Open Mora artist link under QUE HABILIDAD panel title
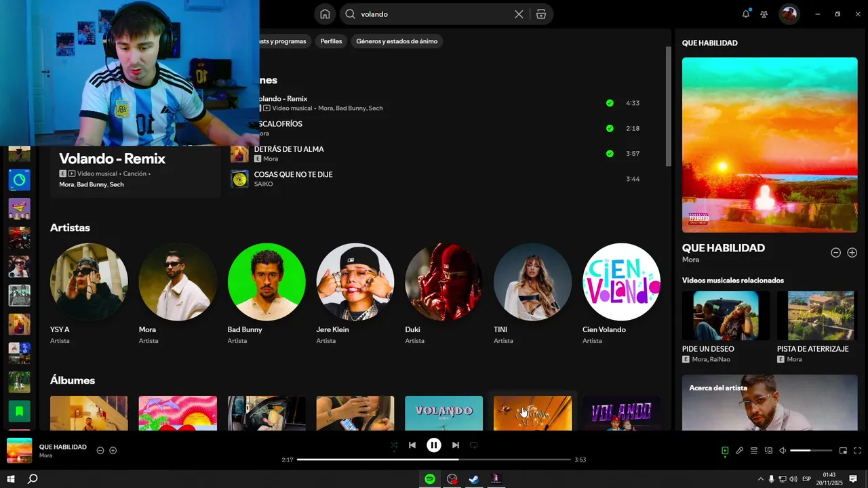The image size is (868, 488). pos(690,260)
